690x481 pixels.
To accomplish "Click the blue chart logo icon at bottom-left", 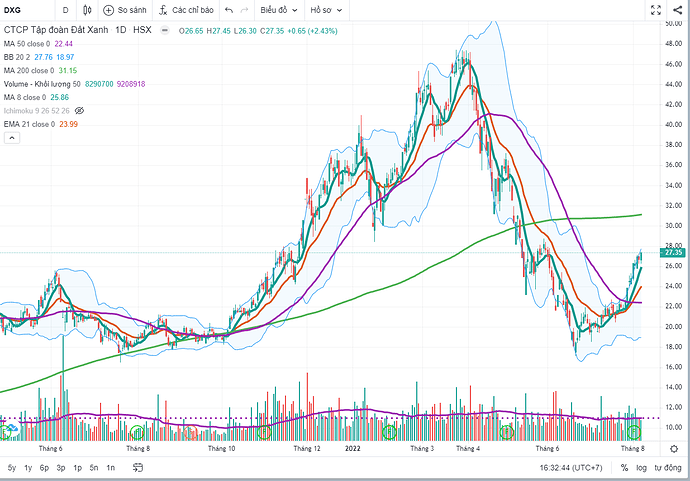I will click(x=12, y=428).
